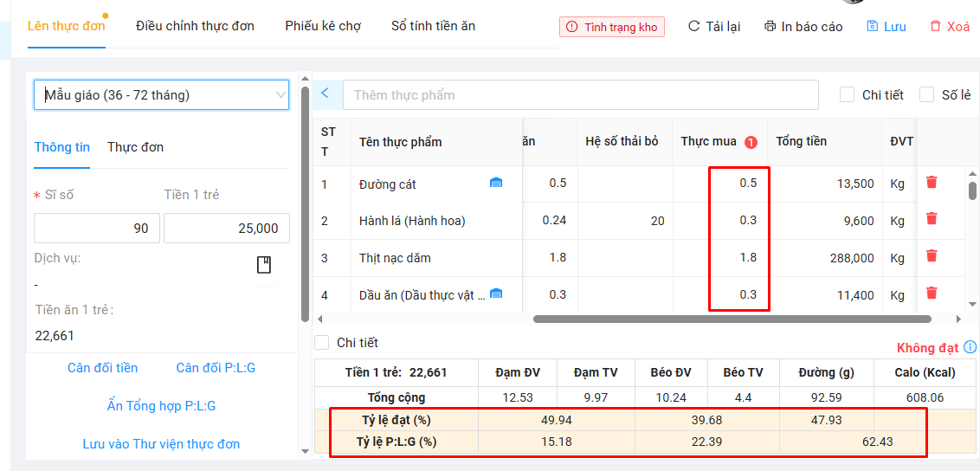
Task: Click the info icon beside Không đạt
Action: [x=970, y=347]
